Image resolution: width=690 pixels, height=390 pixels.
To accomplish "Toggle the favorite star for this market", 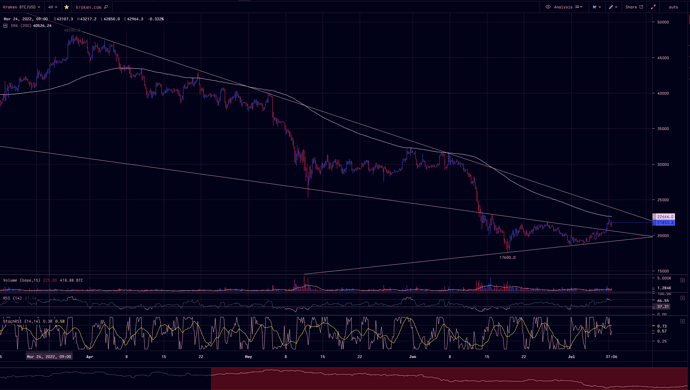I will [66, 7].
